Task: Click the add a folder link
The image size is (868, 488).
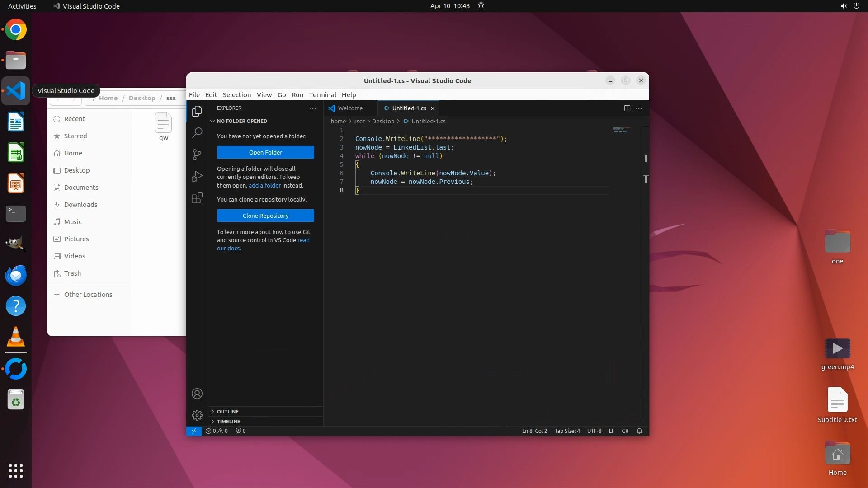Action: [264, 186]
